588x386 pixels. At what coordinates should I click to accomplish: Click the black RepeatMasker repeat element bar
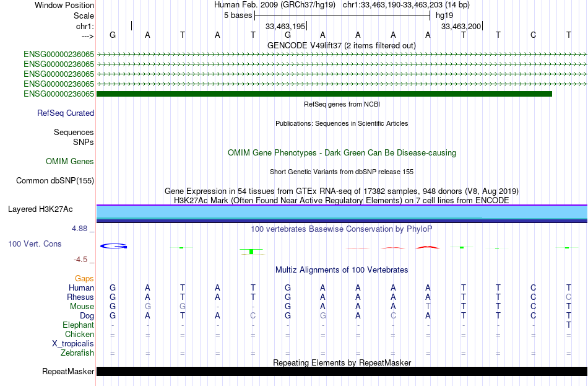point(342,371)
